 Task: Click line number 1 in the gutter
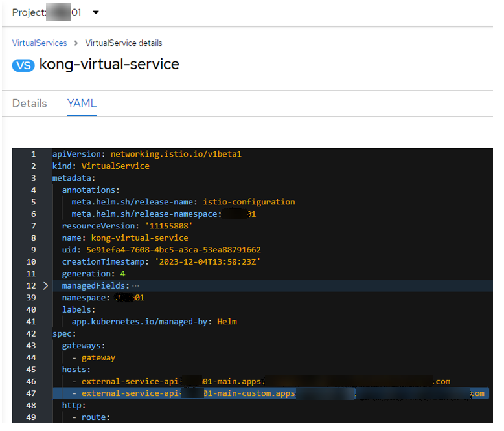pos(34,154)
